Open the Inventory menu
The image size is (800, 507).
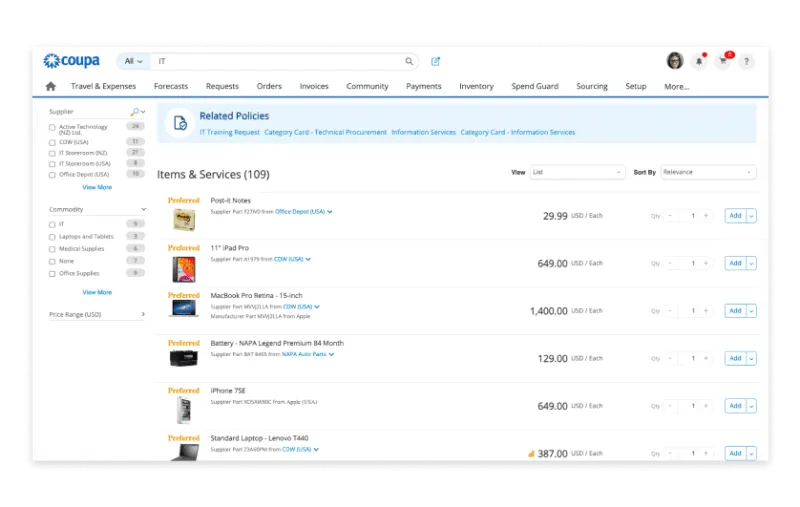pyautogui.click(x=476, y=86)
